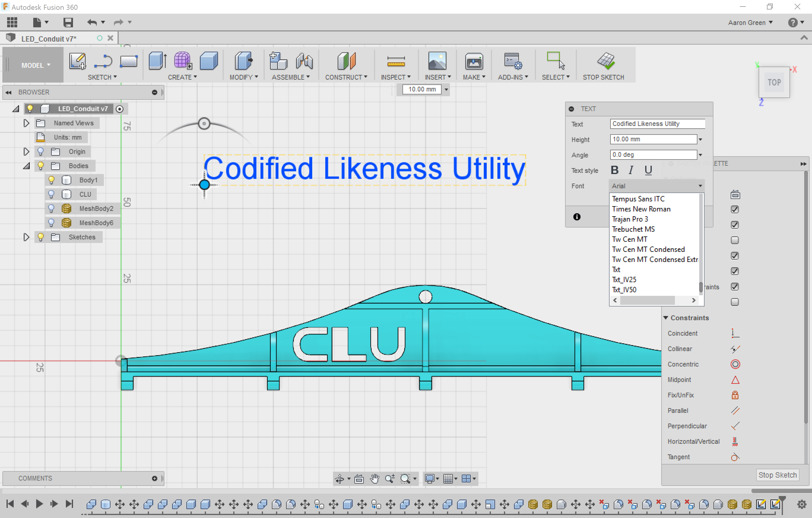Screen dimensions: 812x518
Task: Open the MODEL workspace menu
Action: (x=33, y=65)
